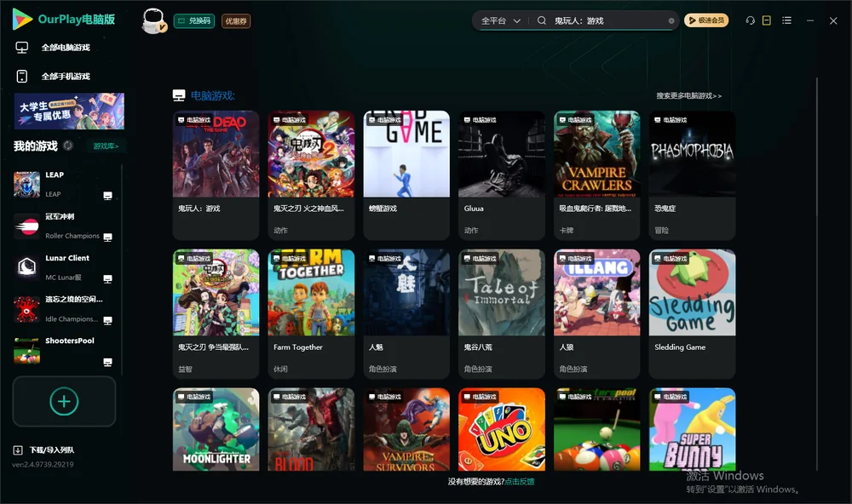Click the 优惠券 coupon button
Image resolution: width=852 pixels, height=504 pixels.
tap(236, 21)
